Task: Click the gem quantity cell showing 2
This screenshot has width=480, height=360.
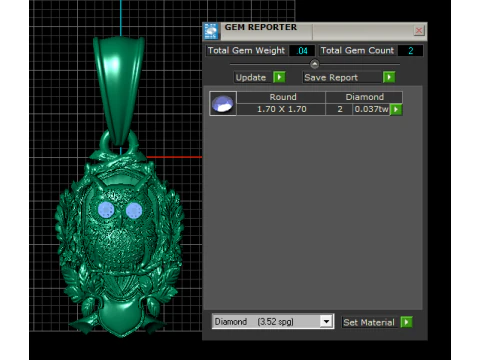Action: [340, 109]
